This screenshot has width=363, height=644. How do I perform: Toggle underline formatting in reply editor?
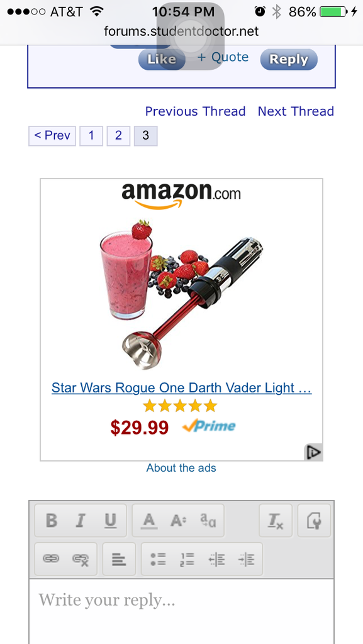click(x=110, y=521)
